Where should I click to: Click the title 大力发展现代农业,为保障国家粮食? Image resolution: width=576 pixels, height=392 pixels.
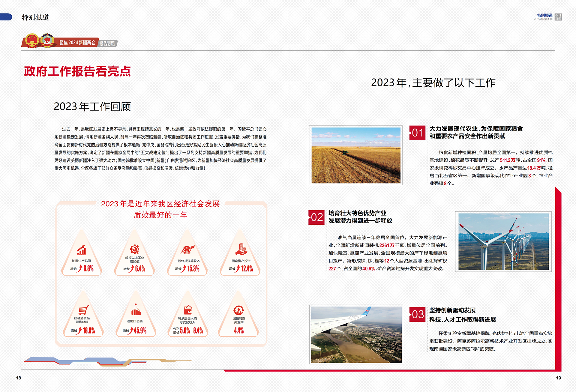click(476, 129)
